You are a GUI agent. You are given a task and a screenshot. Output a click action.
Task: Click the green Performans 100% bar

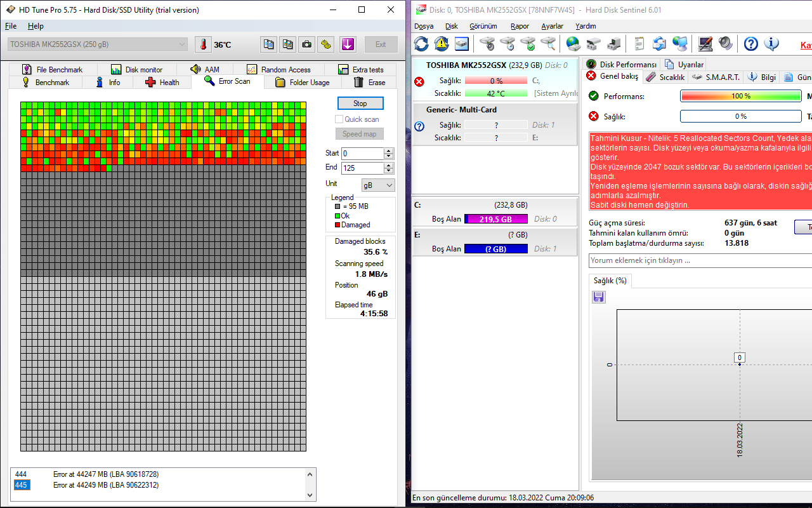point(740,96)
